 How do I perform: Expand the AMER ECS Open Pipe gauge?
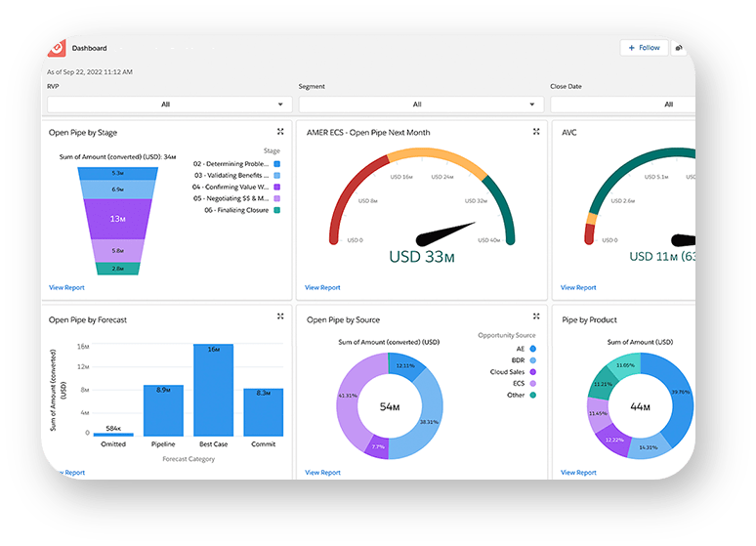coord(536,131)
